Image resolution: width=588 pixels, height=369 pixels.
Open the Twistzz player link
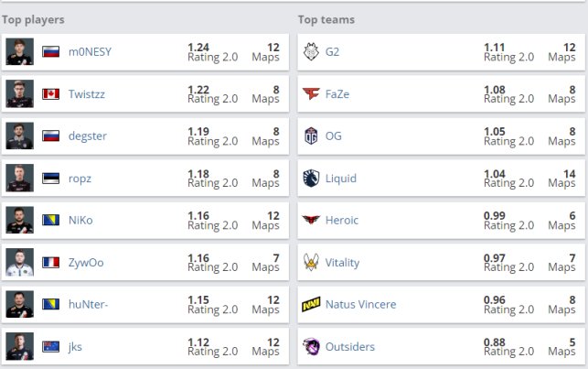point(87,93)
